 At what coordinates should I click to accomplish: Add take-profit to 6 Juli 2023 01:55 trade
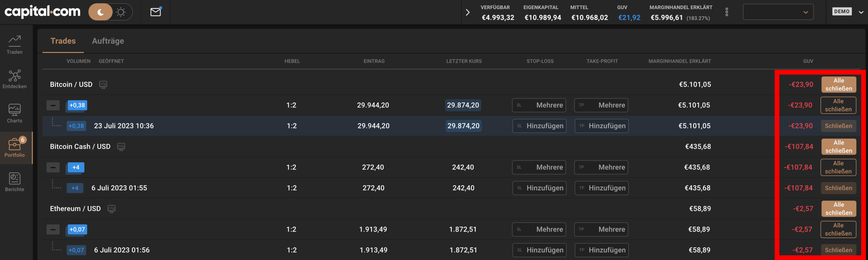pos(602,188)
